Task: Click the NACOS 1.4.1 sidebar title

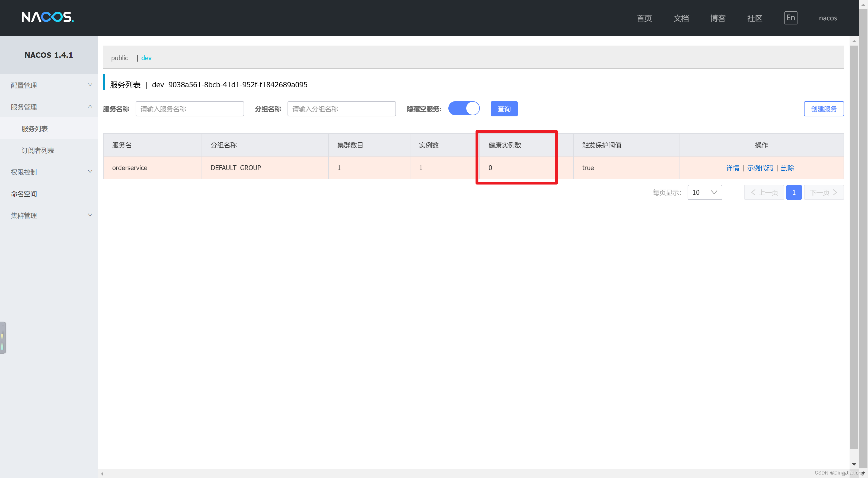Action: [49, 55]
